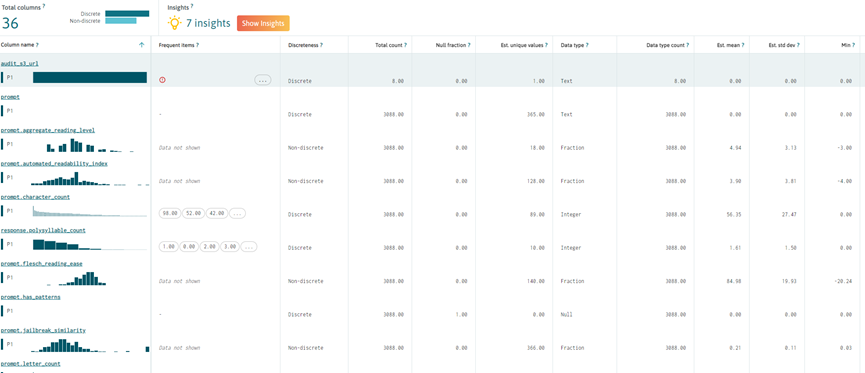Open the prompt.aggregate_reading_level column link
The width and height of the screenshot is (865, 373).
(47, 130)
